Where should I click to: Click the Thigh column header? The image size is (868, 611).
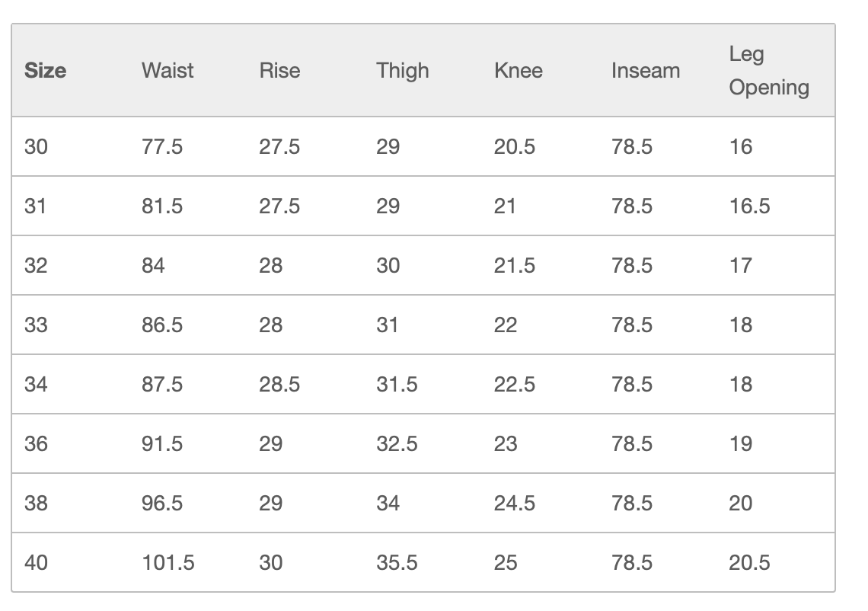[403, 71]
